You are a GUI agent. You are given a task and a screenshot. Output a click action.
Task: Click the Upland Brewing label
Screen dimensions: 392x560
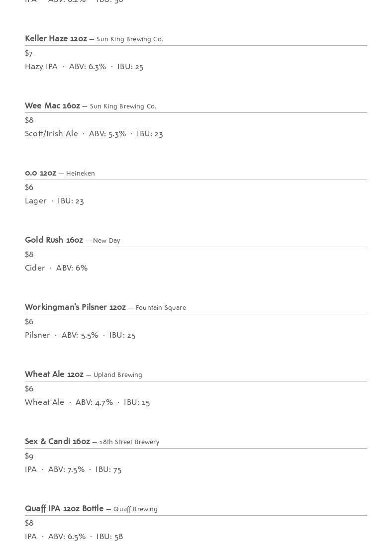pos(117,374)
